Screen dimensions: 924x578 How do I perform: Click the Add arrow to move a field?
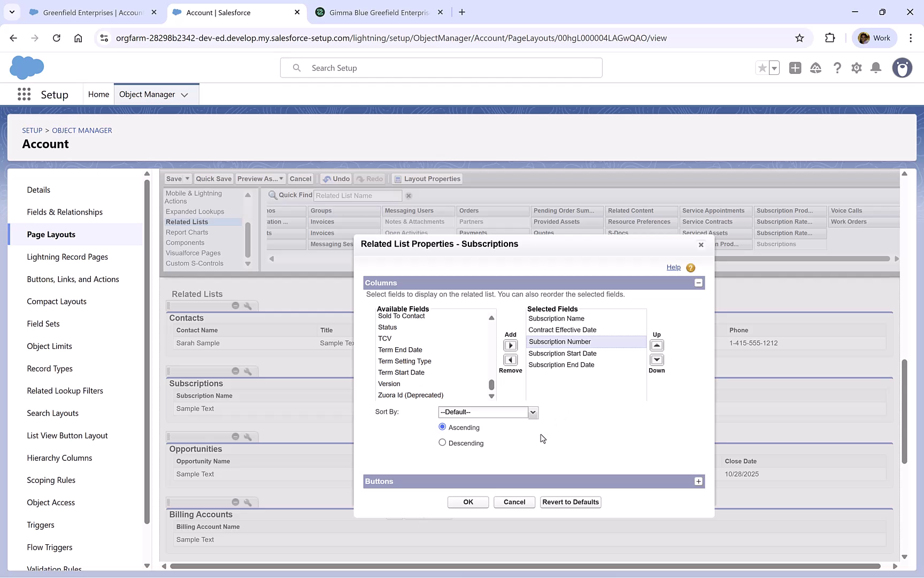click(x=510, y=345)
